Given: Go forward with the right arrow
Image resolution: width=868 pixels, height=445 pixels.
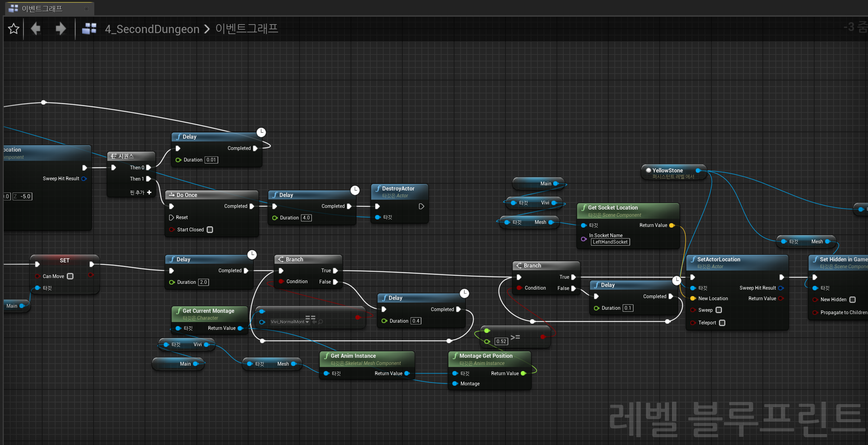Looking at the screenshot, I should tap(61, 29).
